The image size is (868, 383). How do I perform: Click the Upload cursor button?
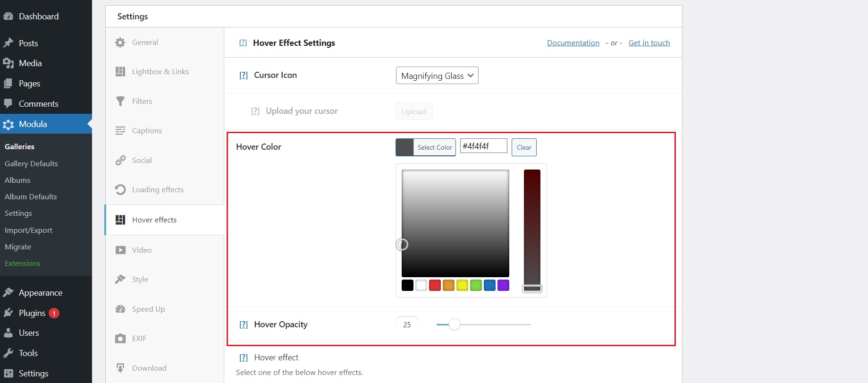coord(414,111)
